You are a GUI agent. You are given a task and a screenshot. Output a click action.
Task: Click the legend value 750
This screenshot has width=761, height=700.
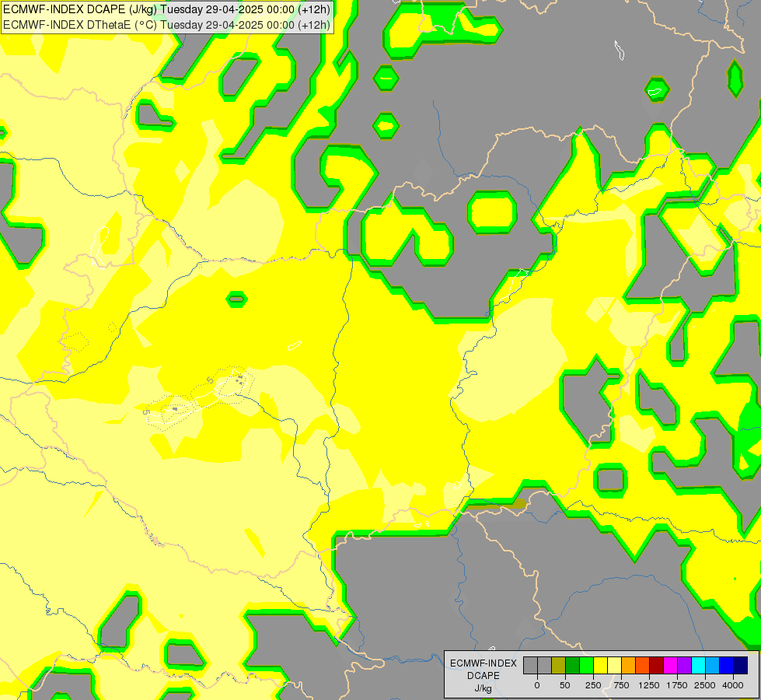(x=621, y=685)
